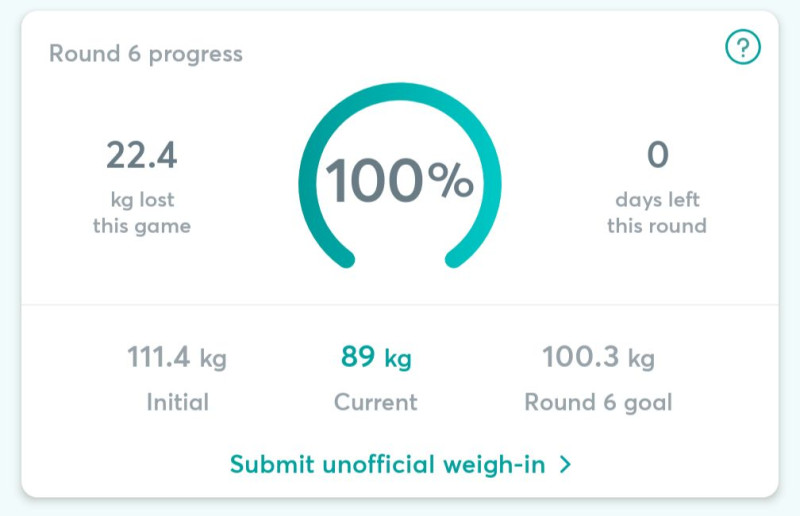This screenshot has height=516, width=800.
Task: Click the days left this round label
Action: tap(657, 212)
